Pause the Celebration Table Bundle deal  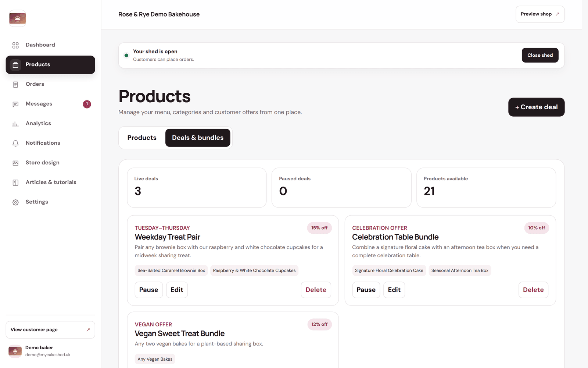tap(366, 290)
